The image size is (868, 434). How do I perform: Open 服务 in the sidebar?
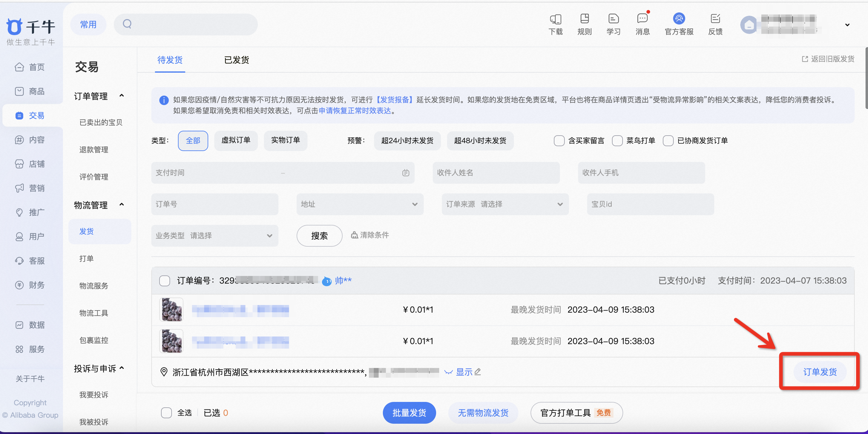[x=30, y=349]
